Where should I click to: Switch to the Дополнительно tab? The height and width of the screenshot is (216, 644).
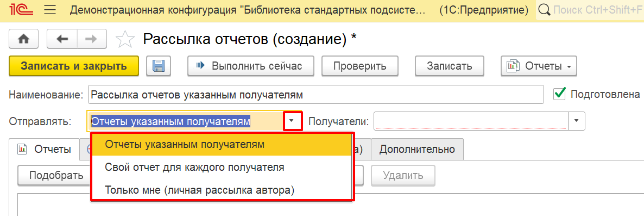pos(417,149)
